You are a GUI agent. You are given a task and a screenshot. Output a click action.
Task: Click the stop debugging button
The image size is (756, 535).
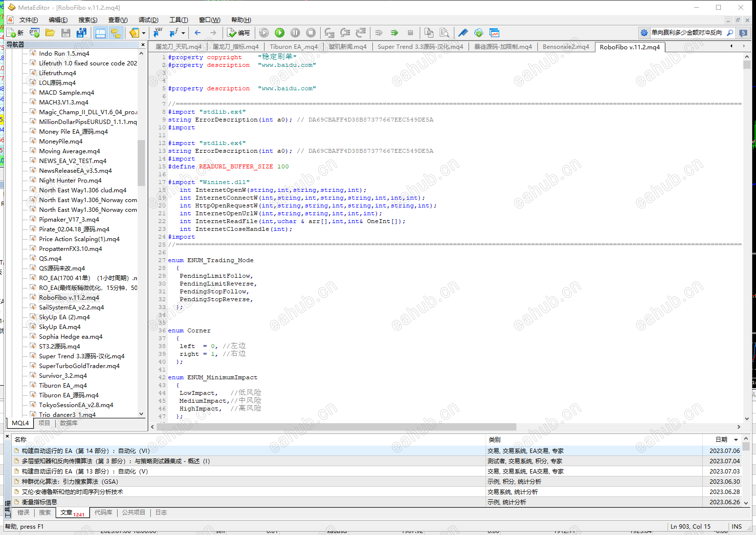coord(311,33)
